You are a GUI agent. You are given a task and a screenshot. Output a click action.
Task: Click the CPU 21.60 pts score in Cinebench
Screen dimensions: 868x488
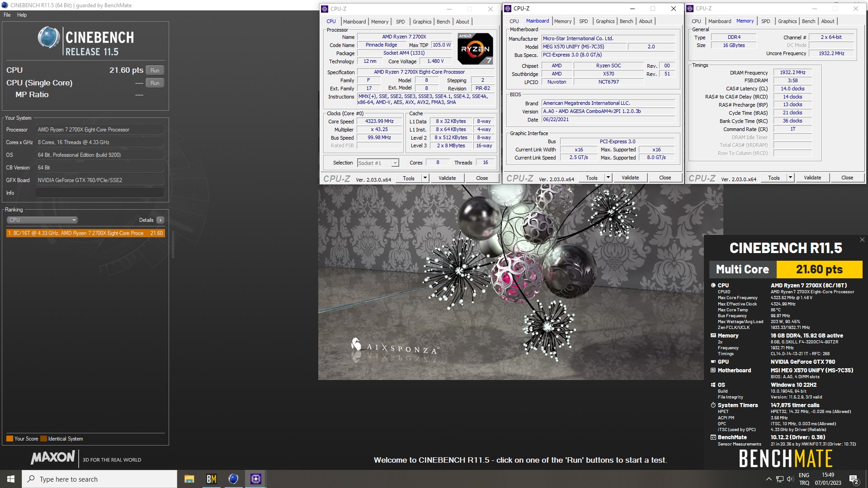126,70
